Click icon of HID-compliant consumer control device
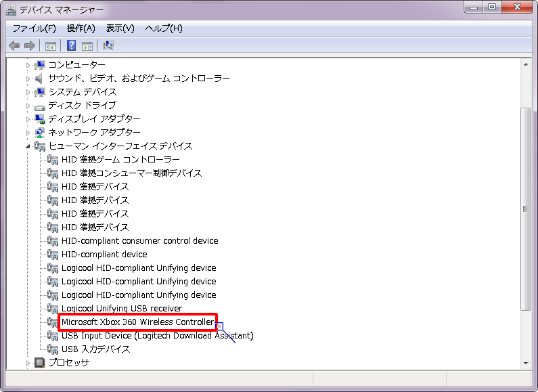Image resolution: width=538 pixels, height=392 pixels. [53, 240]
